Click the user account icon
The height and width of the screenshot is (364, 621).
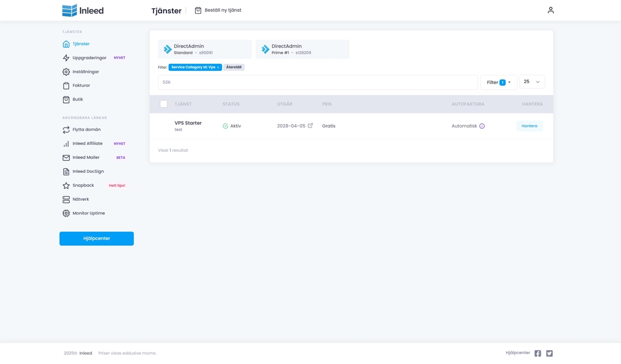pyautogui.click(x=551, y=10)
